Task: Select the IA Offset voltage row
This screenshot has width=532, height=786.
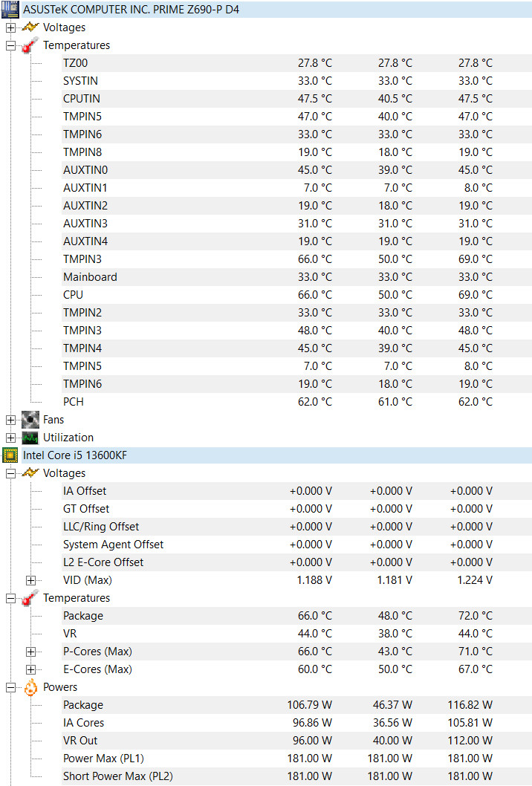Action: pyautogui.click(x=296, y=491)
